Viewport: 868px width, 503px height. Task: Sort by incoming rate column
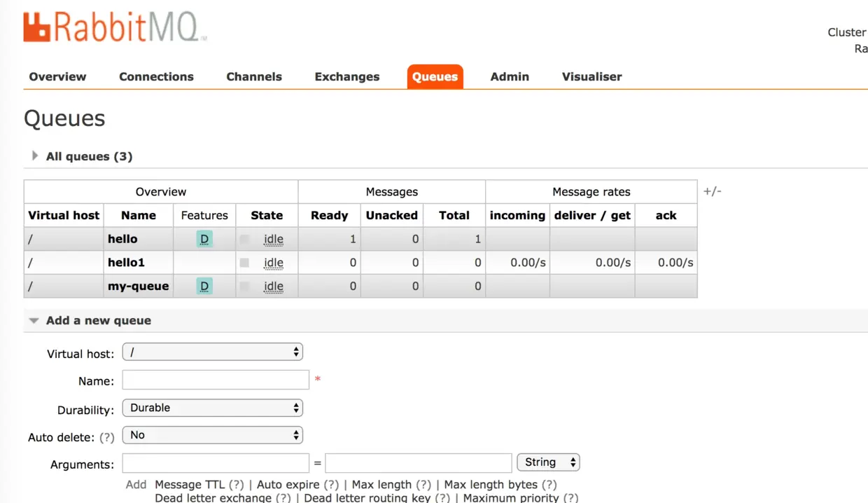pyautogui.click(x=517, y=215)
